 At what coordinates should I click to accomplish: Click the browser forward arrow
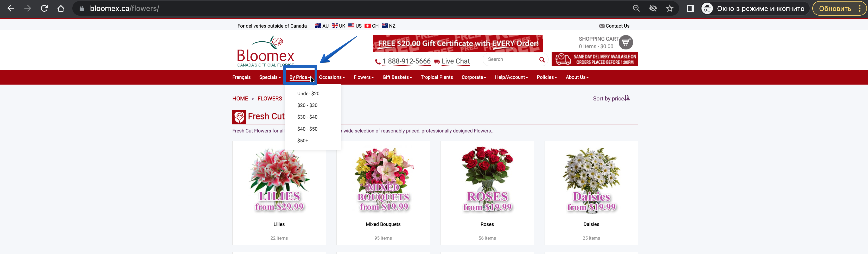[x=28, y=8]
